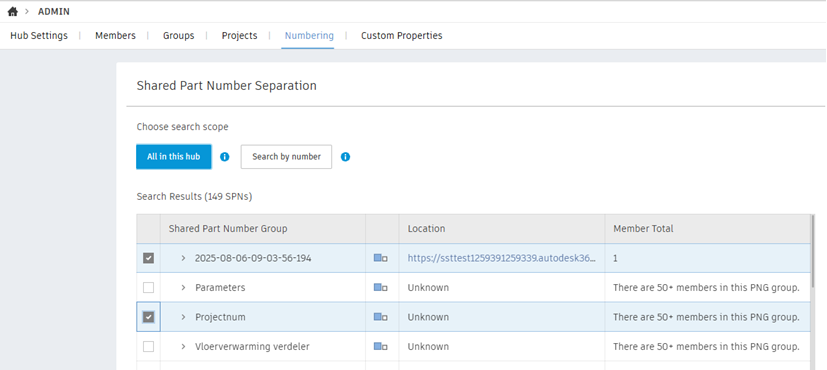Open the Groups tab
Screen dimensions: 827x370
pyautogui.click(x=178, y=36)
